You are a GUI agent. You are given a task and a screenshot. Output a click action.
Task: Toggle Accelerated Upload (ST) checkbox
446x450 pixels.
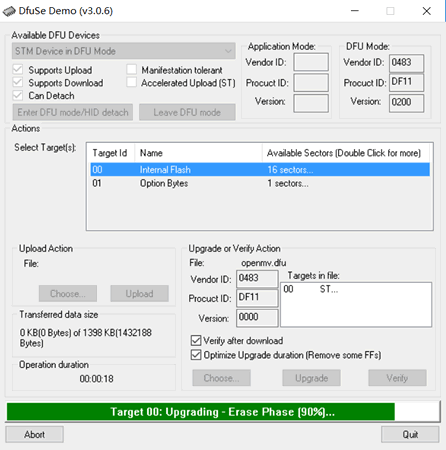point(132,82)
